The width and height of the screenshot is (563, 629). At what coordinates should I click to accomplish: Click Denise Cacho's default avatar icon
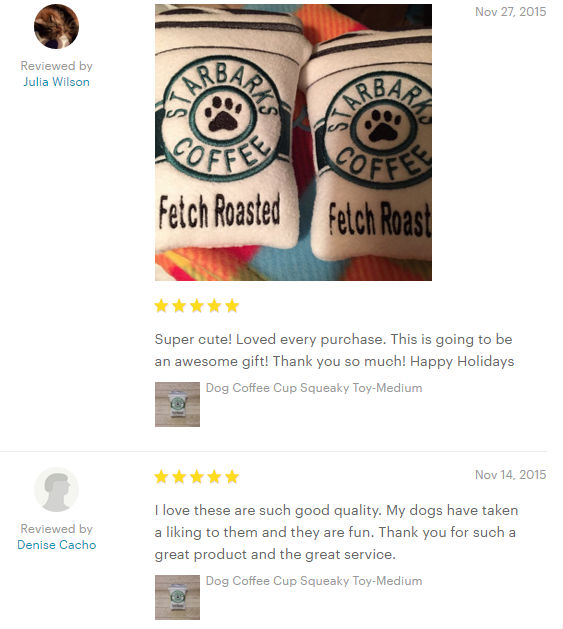56,489
